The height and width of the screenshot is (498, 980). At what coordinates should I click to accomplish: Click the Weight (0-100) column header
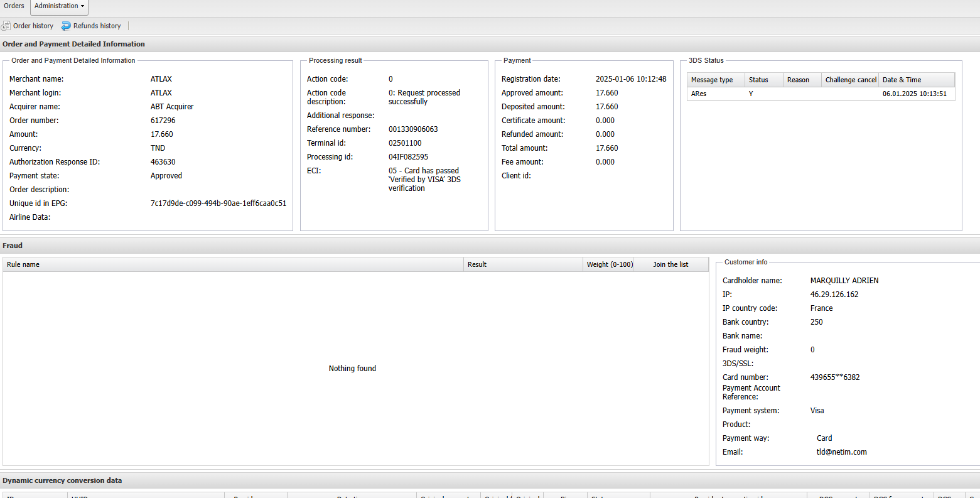tap(608, 264)
